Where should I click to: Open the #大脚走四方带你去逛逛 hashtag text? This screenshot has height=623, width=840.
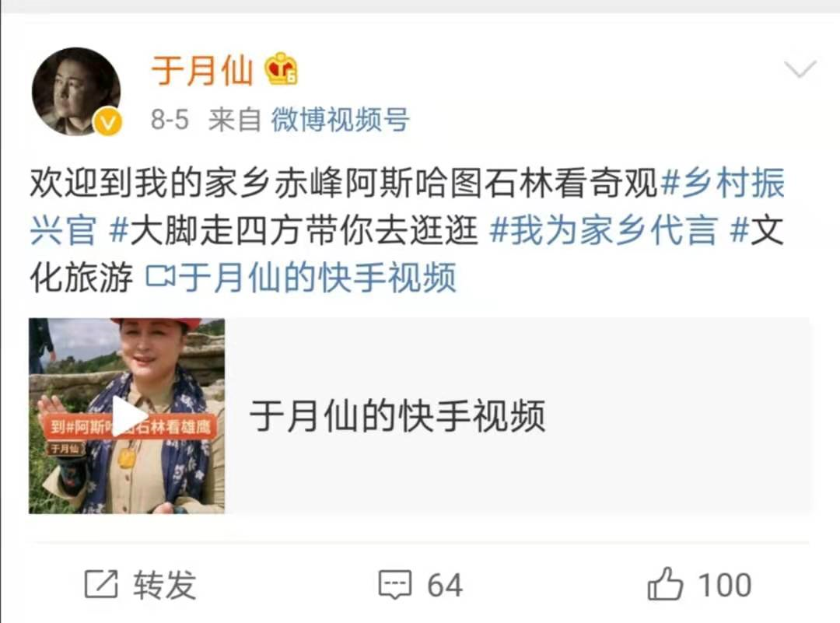tap(293, 230)
